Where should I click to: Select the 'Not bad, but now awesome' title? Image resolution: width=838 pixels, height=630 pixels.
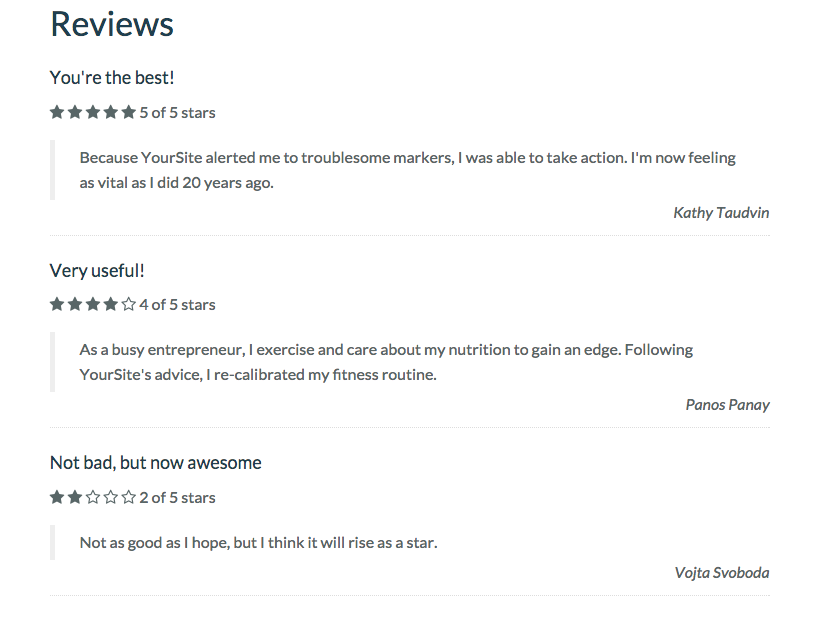[x=156, y=463]
